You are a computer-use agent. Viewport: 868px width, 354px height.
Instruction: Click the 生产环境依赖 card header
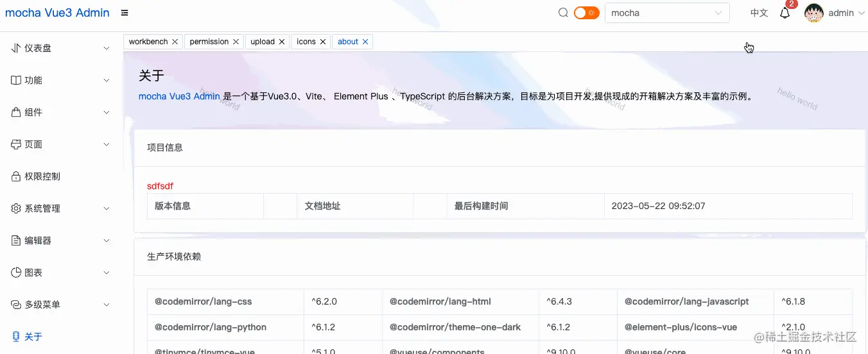click(501, 257)
